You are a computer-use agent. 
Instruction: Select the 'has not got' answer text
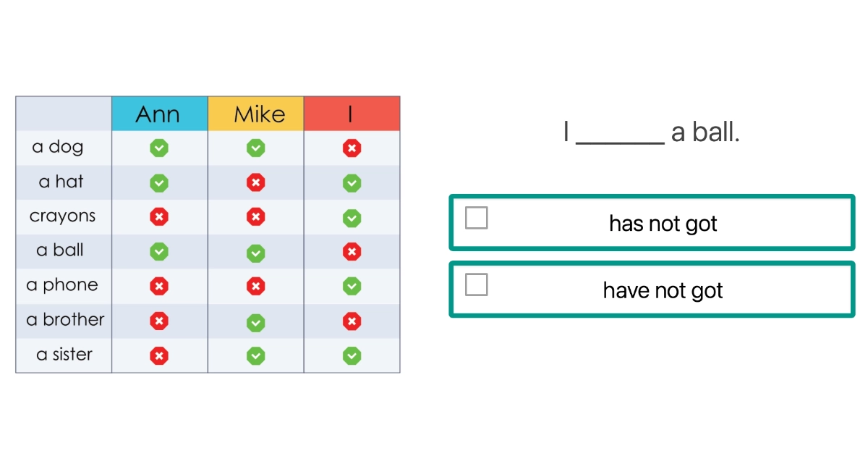(x=663, y=224)
